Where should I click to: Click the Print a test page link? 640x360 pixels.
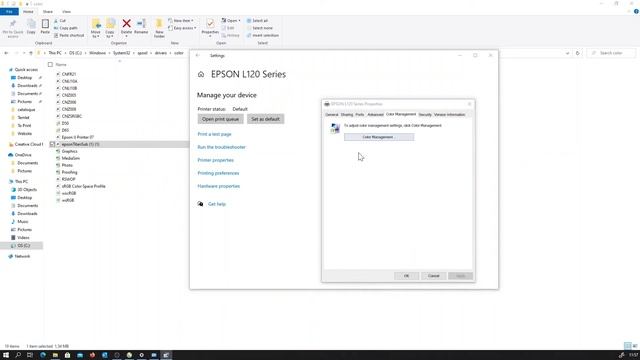coord(214,134)
